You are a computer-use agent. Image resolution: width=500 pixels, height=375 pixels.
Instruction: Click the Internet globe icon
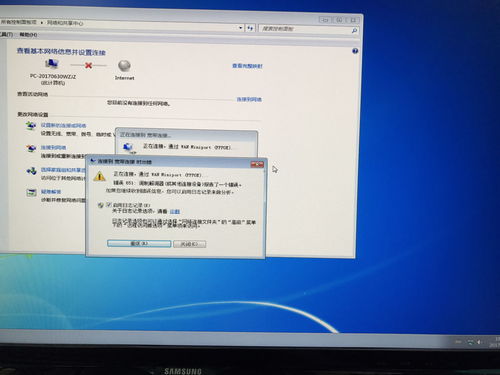(x=124, y=66)
